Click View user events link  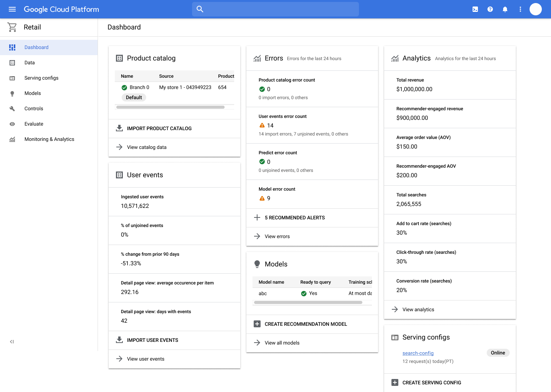[145, 359]
